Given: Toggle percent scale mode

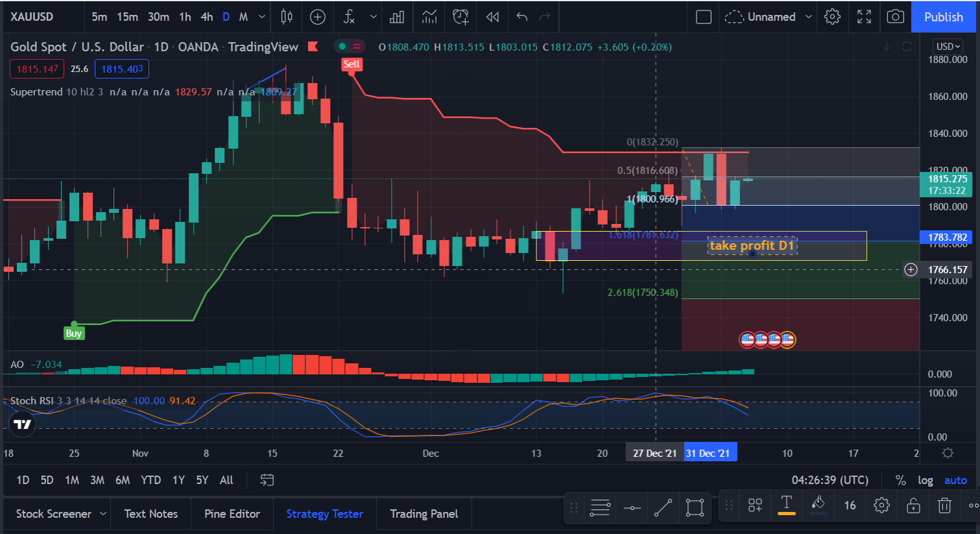Looking at the screenshot, I should tap(900, 480).
